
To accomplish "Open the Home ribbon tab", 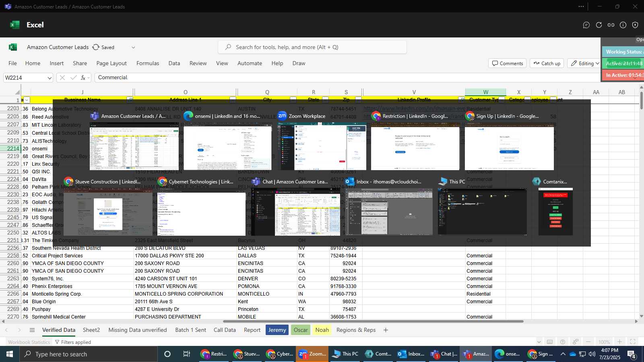I will click(x=33, y=64).
